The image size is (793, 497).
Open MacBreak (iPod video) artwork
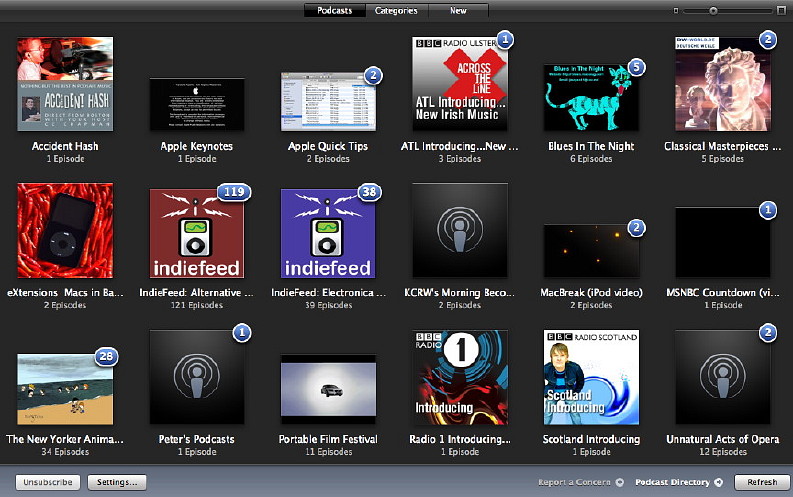click(591, 251)
